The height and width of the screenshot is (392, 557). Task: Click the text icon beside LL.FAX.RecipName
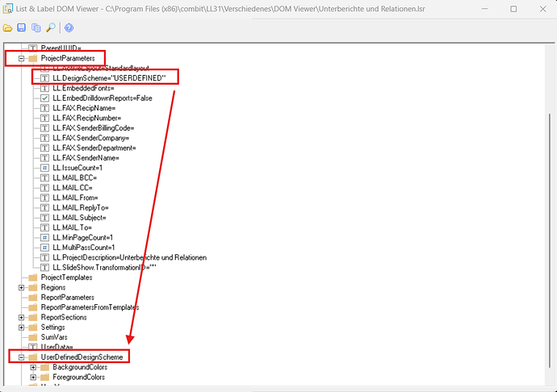(44, 108)
